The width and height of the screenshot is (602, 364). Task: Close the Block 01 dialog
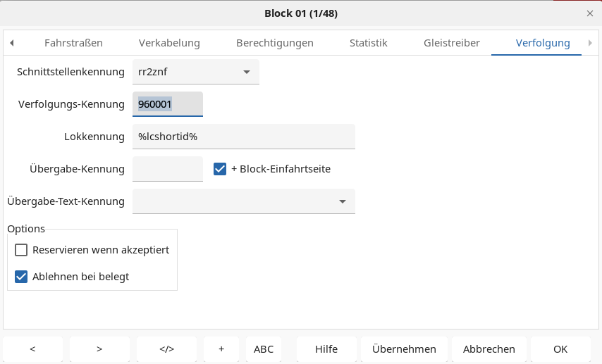[x=590, y=13]
